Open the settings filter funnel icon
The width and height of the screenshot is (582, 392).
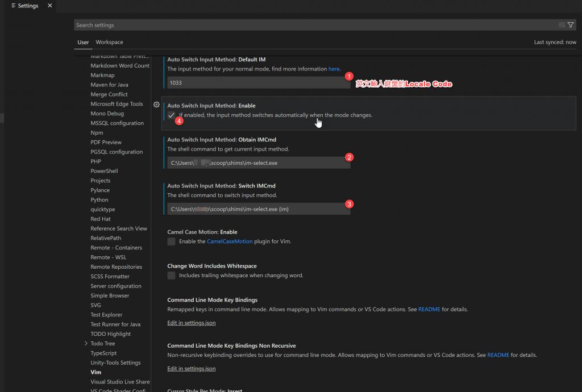coord(571,25)
